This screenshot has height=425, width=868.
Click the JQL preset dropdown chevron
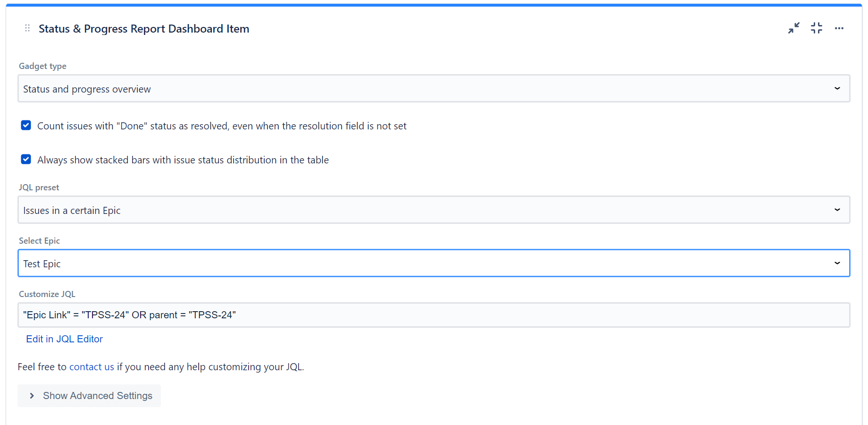pos(837,210)
